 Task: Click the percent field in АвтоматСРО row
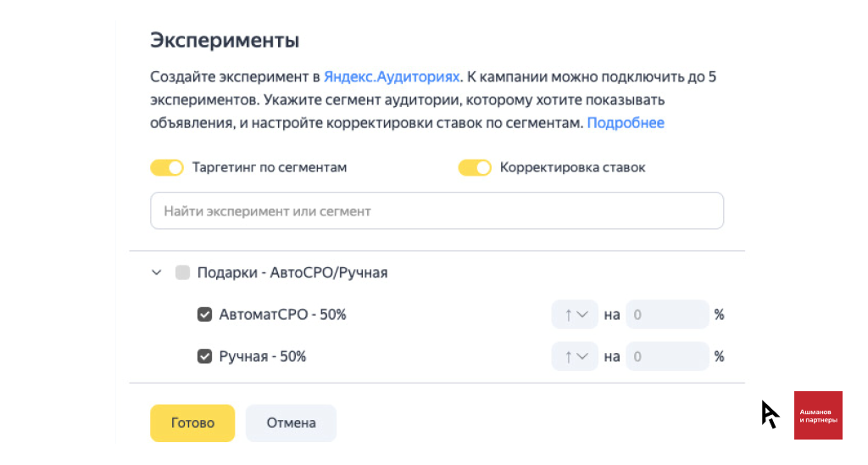[x=667, y=314]
